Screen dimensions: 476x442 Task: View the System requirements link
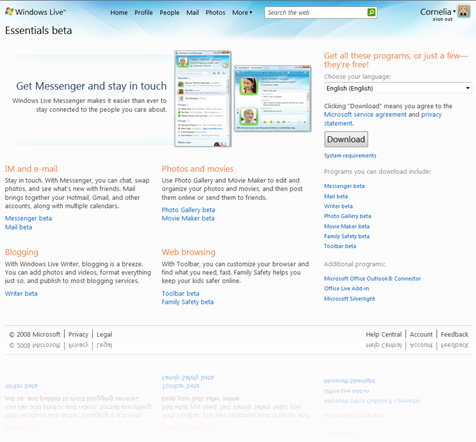(x=350, y=156)
